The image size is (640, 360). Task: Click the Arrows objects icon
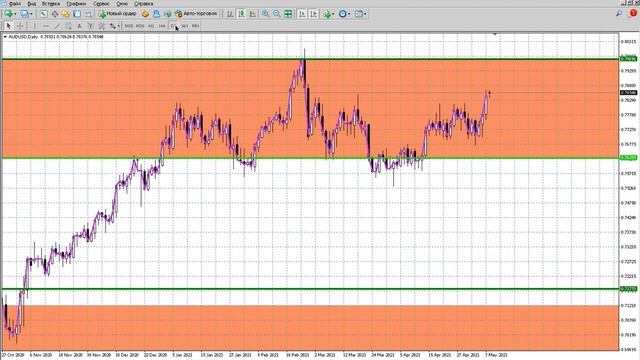[112, 26]
